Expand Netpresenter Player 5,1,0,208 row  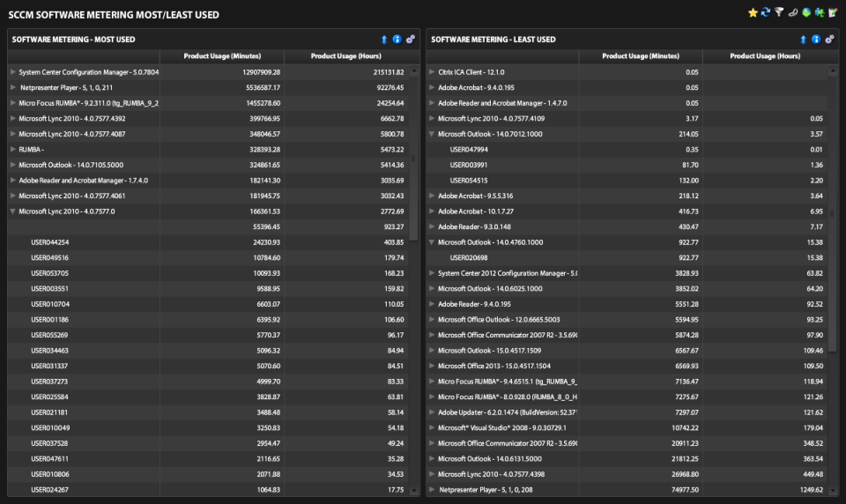pyautogui.click(x=432, y=490)
